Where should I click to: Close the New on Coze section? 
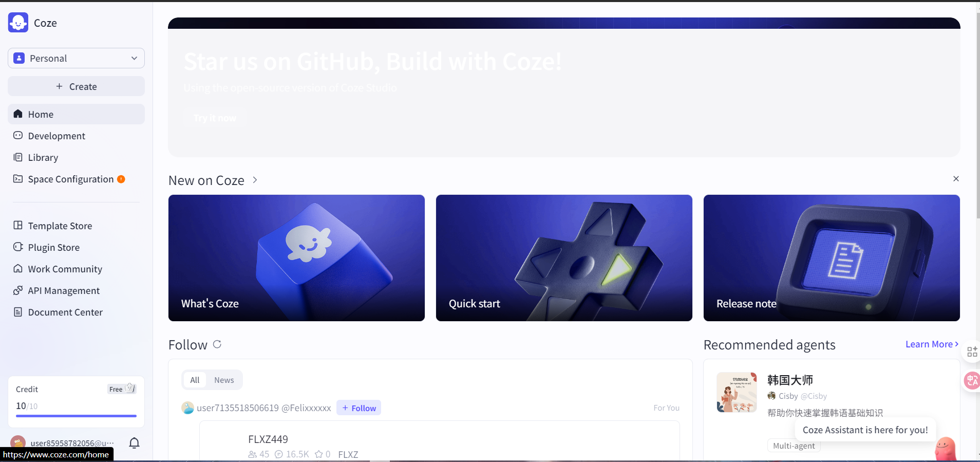(956, 179)
